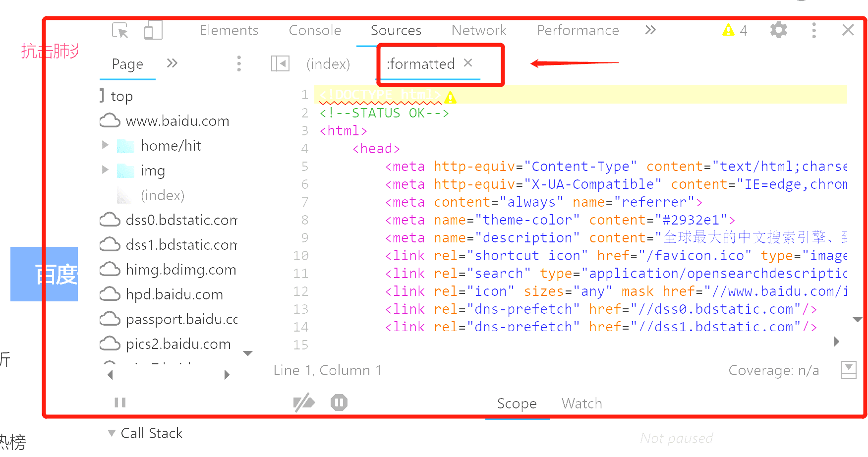Click the warning icon on line 1
This screenshot has width=868, height=457.
[450, 97]
